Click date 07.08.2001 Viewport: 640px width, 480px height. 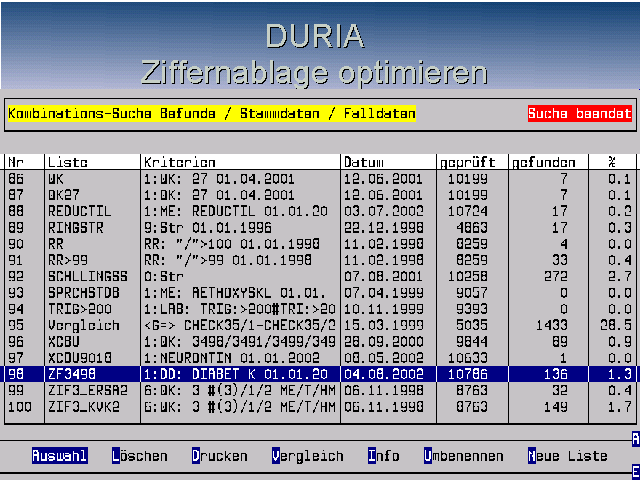[383, 276]
